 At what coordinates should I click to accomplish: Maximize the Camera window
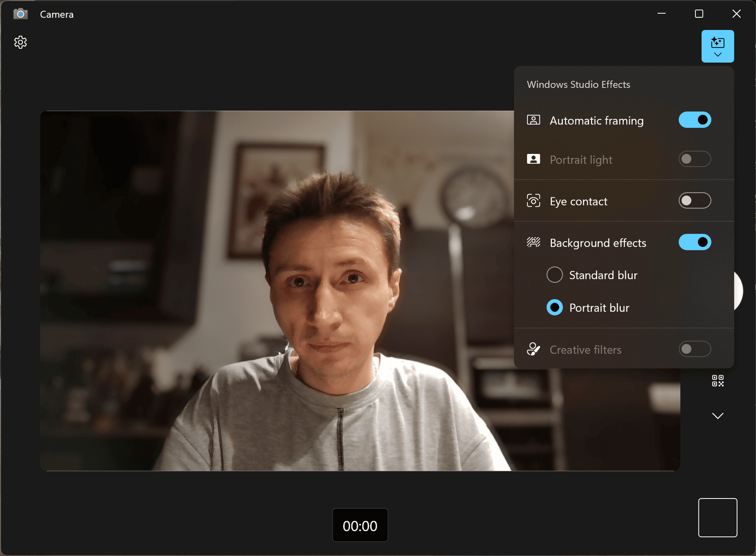coord(699,14)
